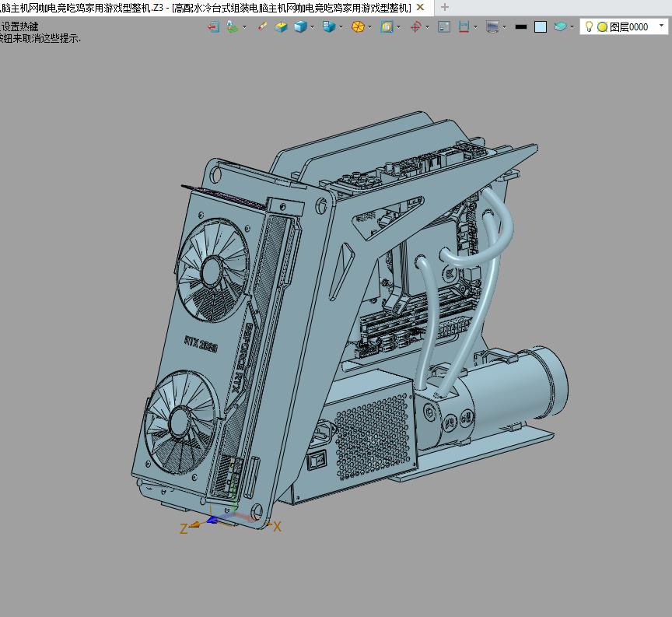Toggle the gray square panel icon
672x617 pixels.
coord(444,26)
